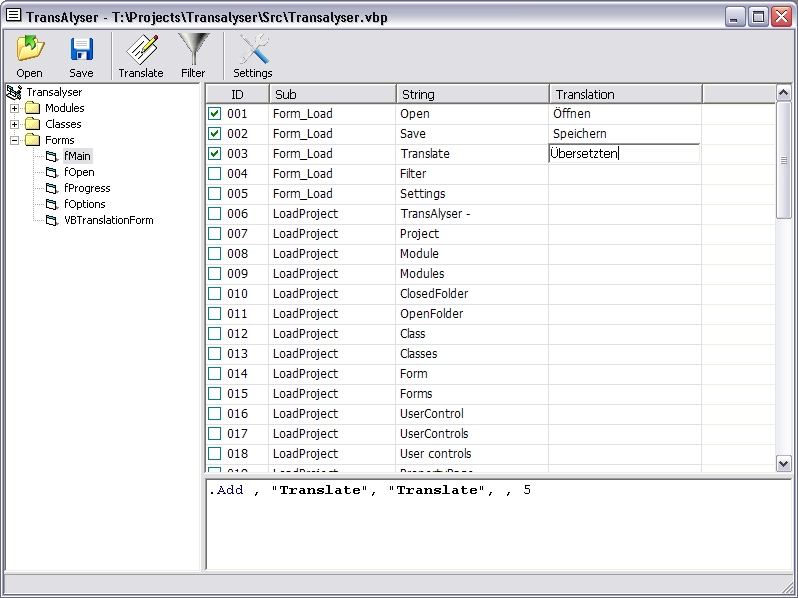Uncheck the checkbox for row 001

[215, 114]
